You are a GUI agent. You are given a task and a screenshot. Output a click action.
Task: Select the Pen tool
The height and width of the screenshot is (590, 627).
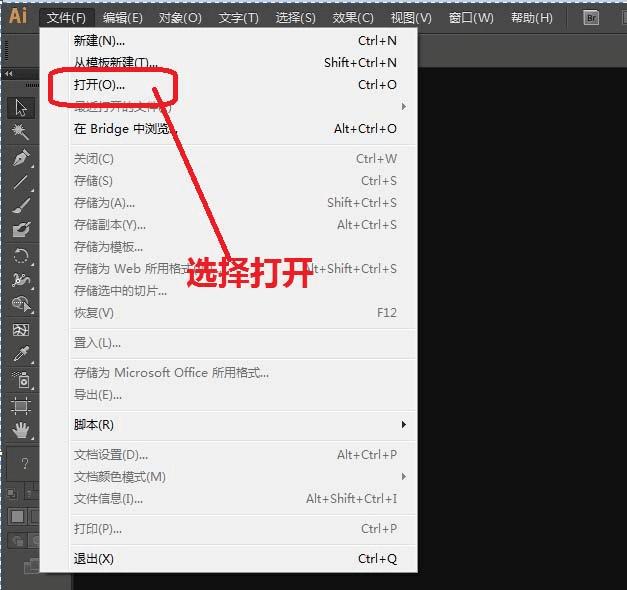tap(21, 158)
